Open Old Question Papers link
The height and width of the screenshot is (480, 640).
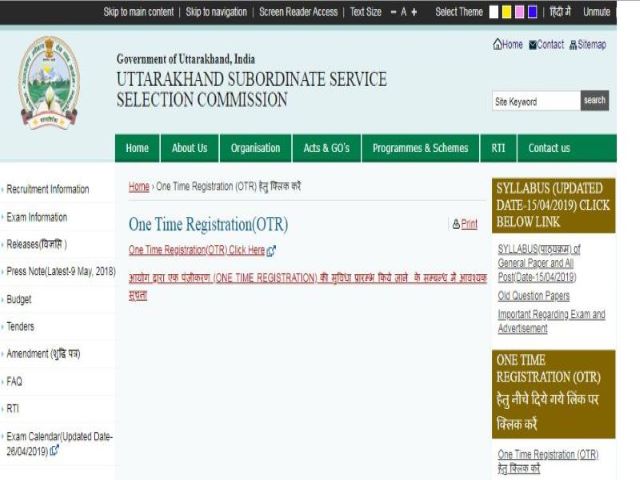[533, 296]
